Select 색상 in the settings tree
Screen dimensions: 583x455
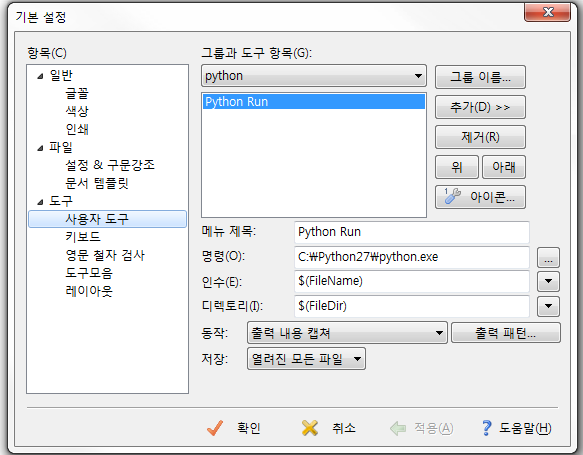click(x=77, y=111)
